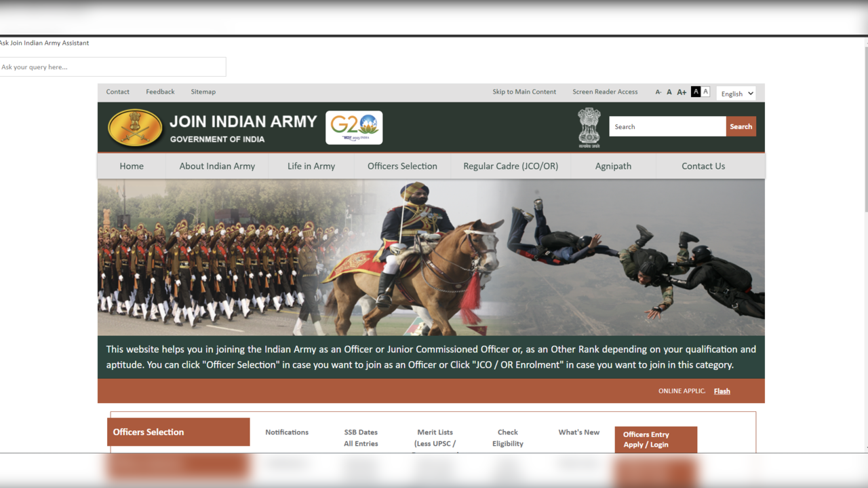Open the About Indian Army menu

216,166
